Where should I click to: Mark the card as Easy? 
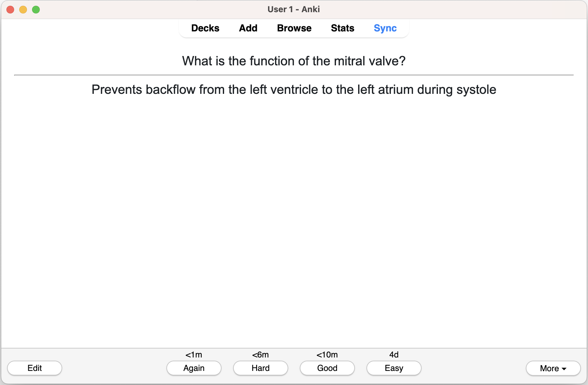394,368
